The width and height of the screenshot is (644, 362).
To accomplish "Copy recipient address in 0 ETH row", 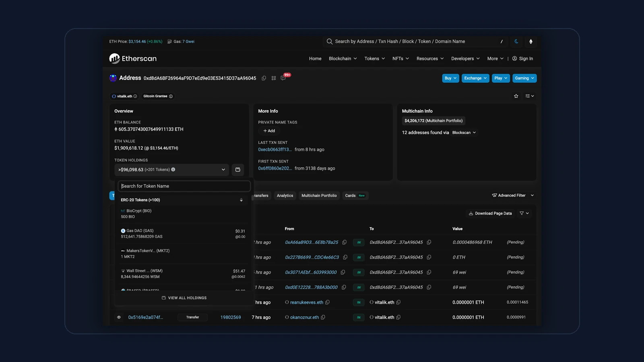I will coord(429,257).
